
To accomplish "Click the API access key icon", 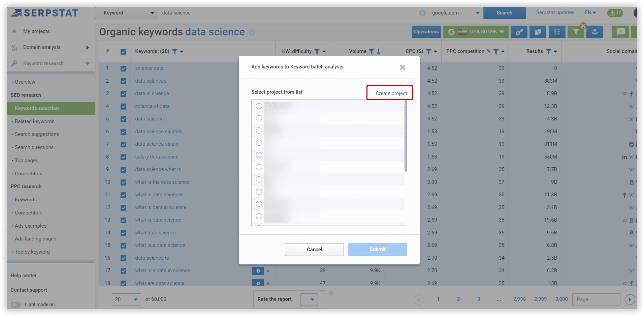I will pyautogui.click(x=519, y=32).
